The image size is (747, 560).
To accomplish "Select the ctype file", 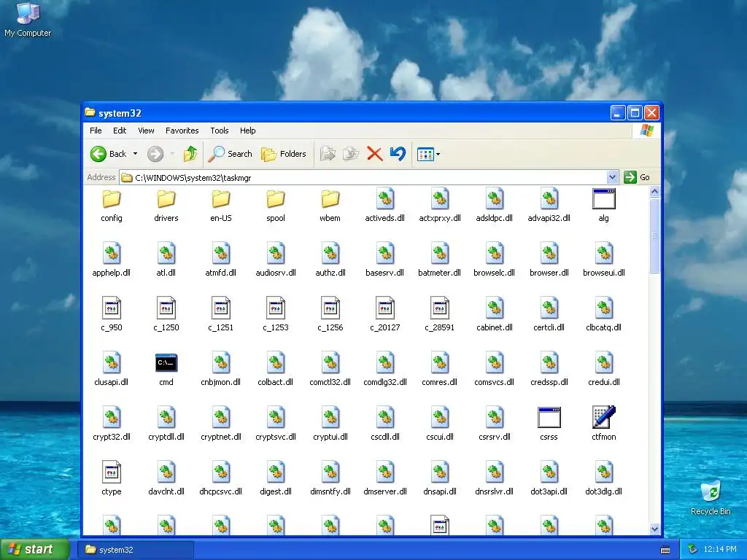I will point(112,480).
